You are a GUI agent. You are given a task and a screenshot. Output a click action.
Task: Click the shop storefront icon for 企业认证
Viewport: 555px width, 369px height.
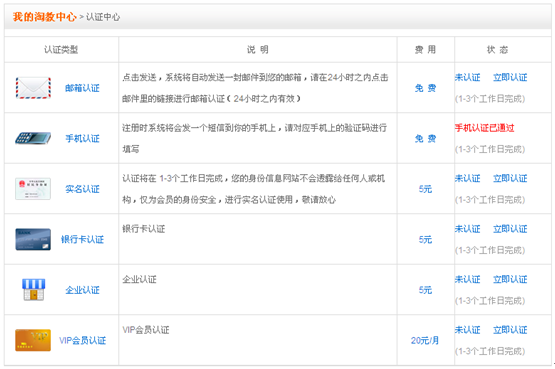tap(33, 290)
